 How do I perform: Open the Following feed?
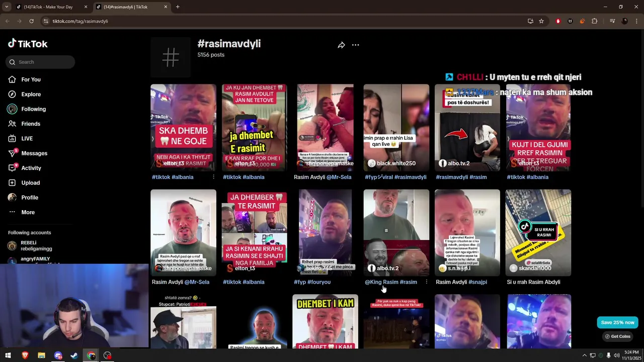click(33, 109)
